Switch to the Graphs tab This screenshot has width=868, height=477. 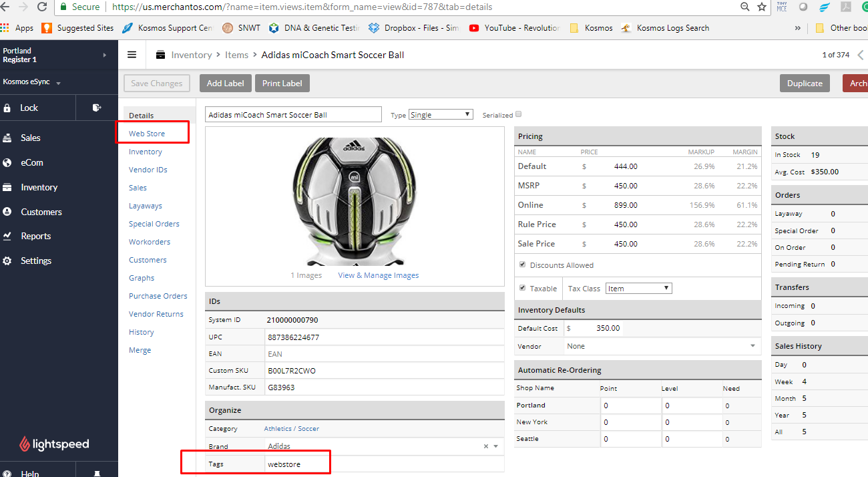tap(142, 278)
